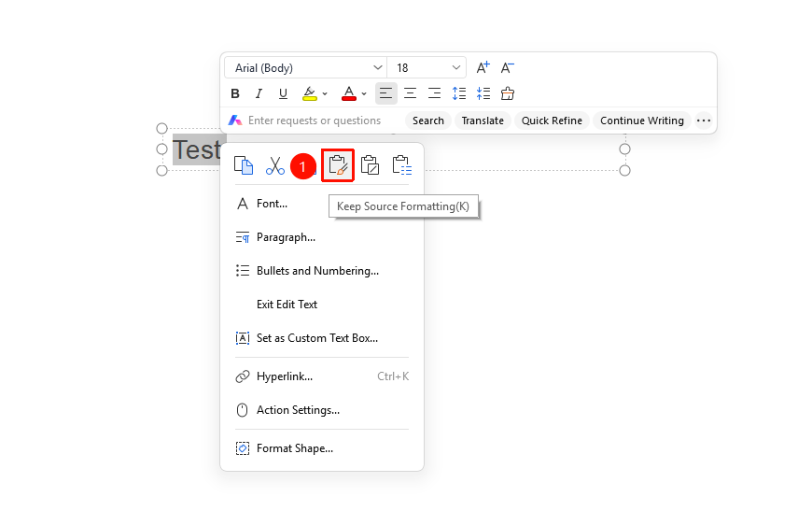The width and height of the screenshot is (812, 525).
Task: Click the Continue Writing button
Action: (641, 121)
